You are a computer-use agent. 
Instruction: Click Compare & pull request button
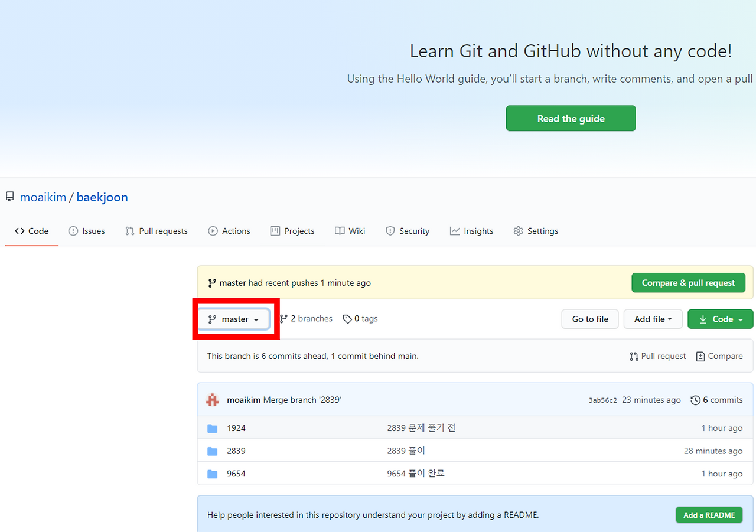(x=689, y=283)
